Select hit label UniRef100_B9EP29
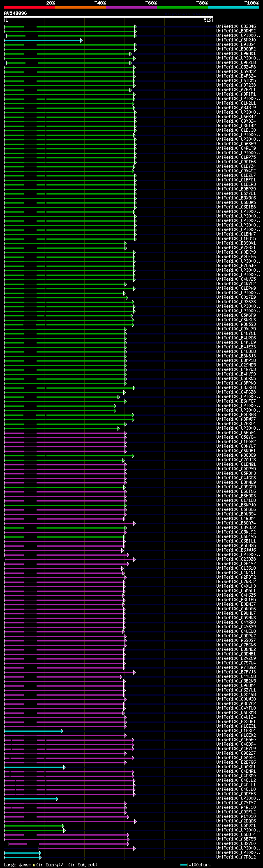The image size is (263, 868). [236, 189]
